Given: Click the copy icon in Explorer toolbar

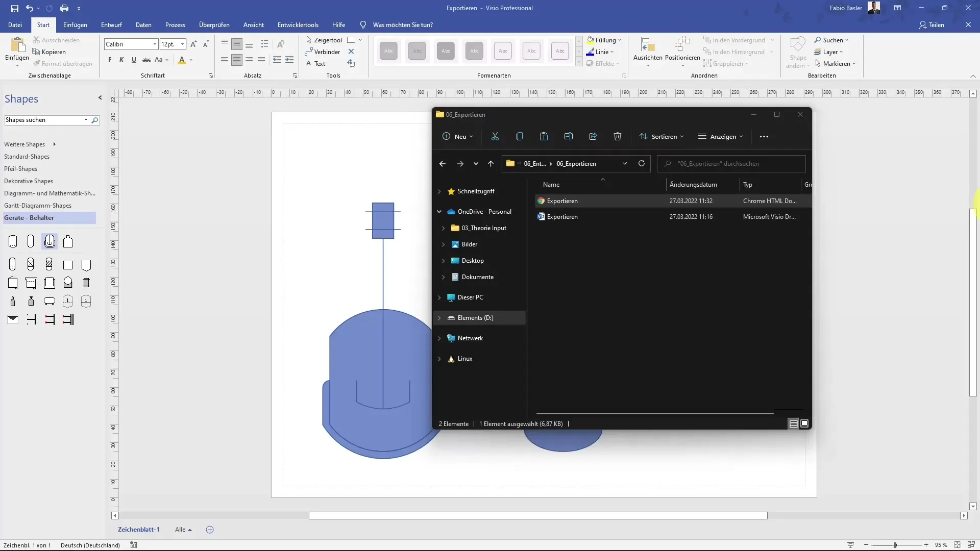Looking at the screenshot, I should click(x=519, y=136).
